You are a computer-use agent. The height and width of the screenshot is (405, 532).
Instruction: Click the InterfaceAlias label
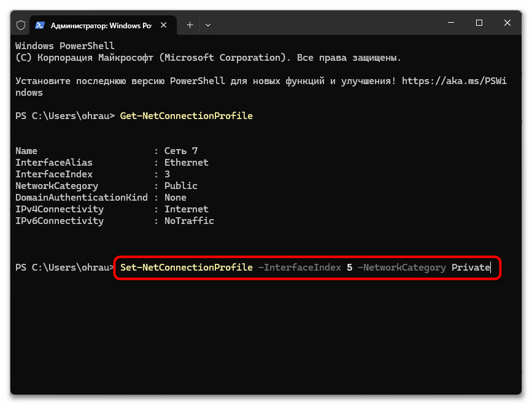coord(54,163)
